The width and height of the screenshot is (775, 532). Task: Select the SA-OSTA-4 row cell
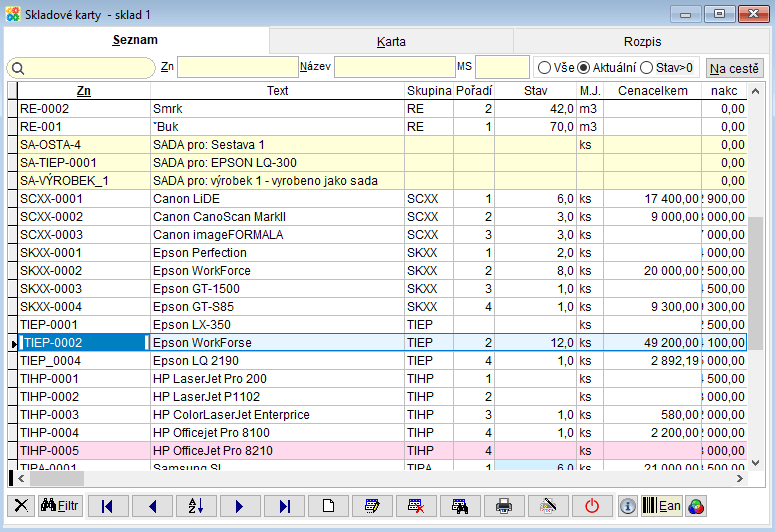pos(84,145)
